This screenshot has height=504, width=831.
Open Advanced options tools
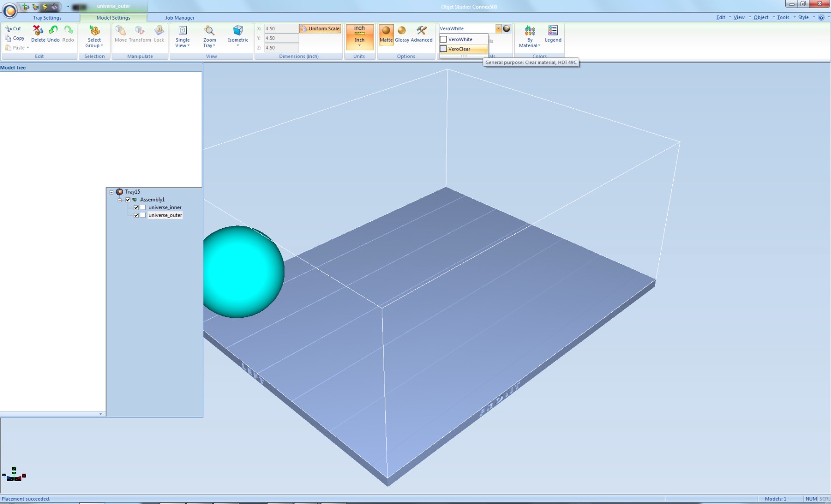point(422,34)
